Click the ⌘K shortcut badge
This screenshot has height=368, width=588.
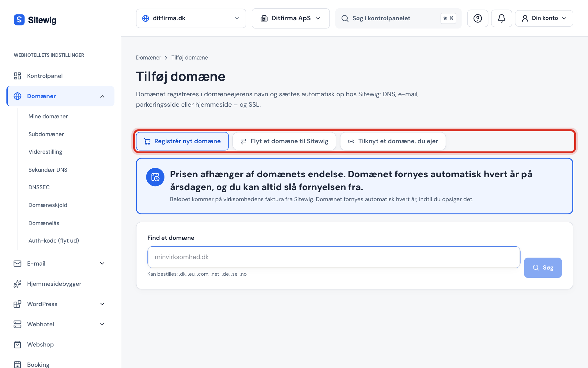coord(448,18)
